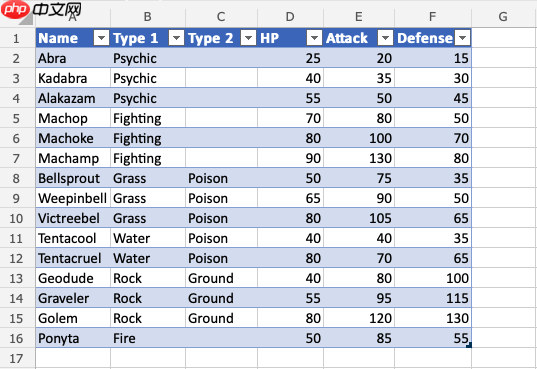Viewport: 537px width, 369px height.
Task: Select the Abra HP value 25
Action: click(x=290, y=58)
